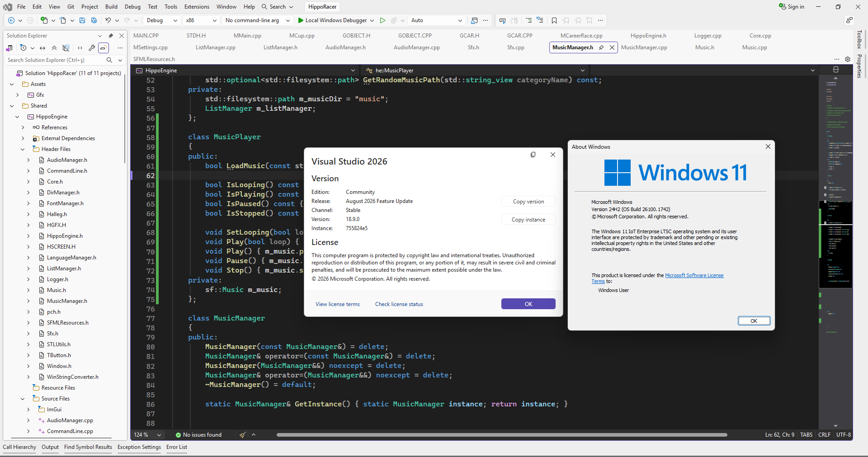Open the feedback icon at the toolbar's right end
Viewport: 868px width, 457px height.
click(x=849, y=20)
